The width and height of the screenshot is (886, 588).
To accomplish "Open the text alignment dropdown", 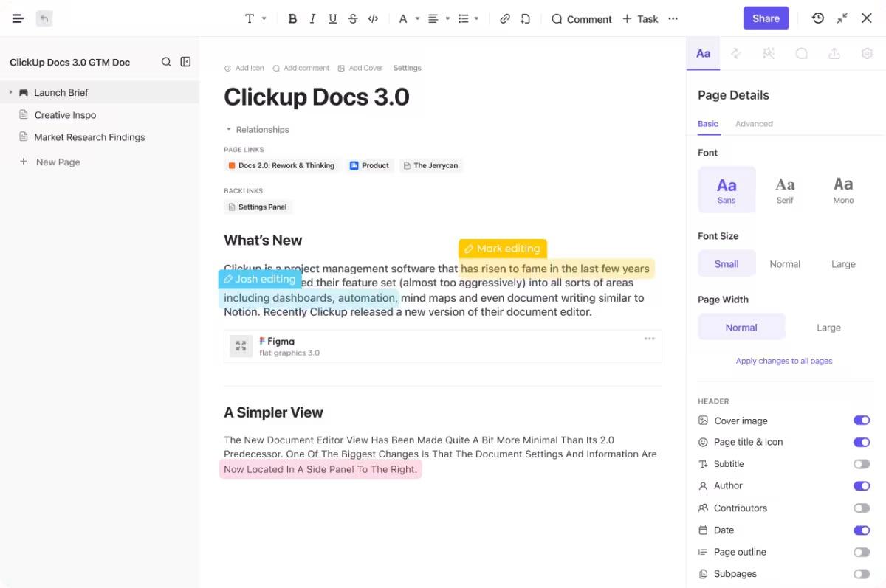I will pos(439,18).
